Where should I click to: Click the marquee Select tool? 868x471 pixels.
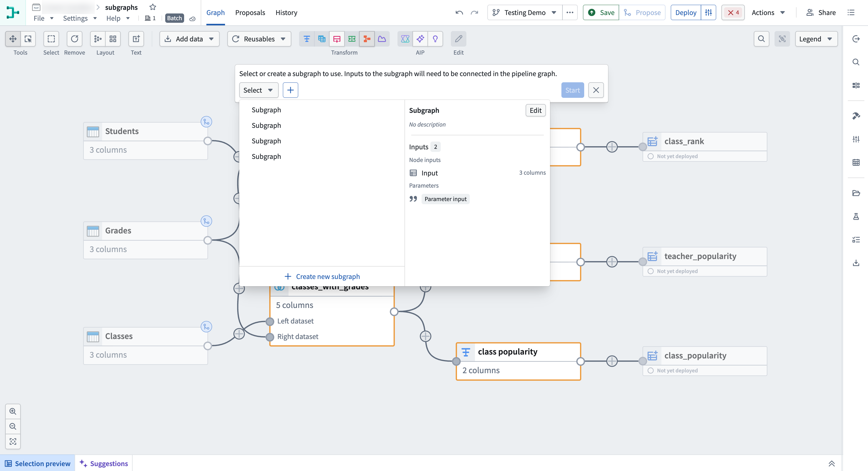[51, 39]
